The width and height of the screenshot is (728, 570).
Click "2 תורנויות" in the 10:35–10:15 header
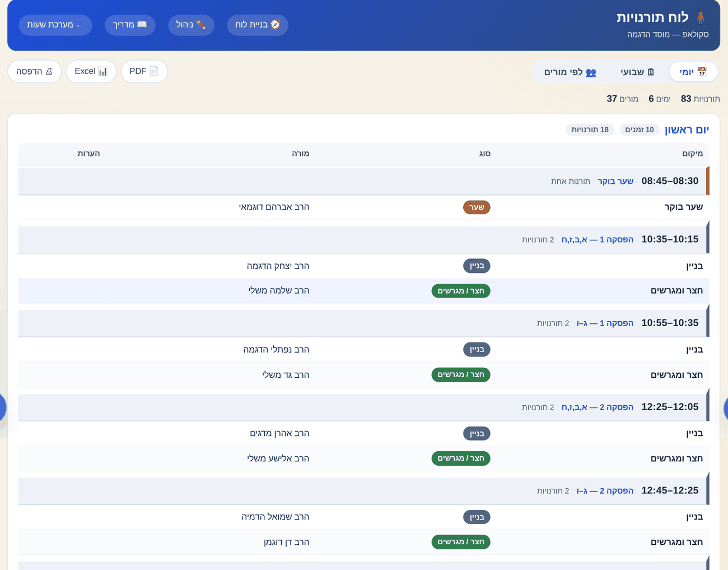coord(538,239)
